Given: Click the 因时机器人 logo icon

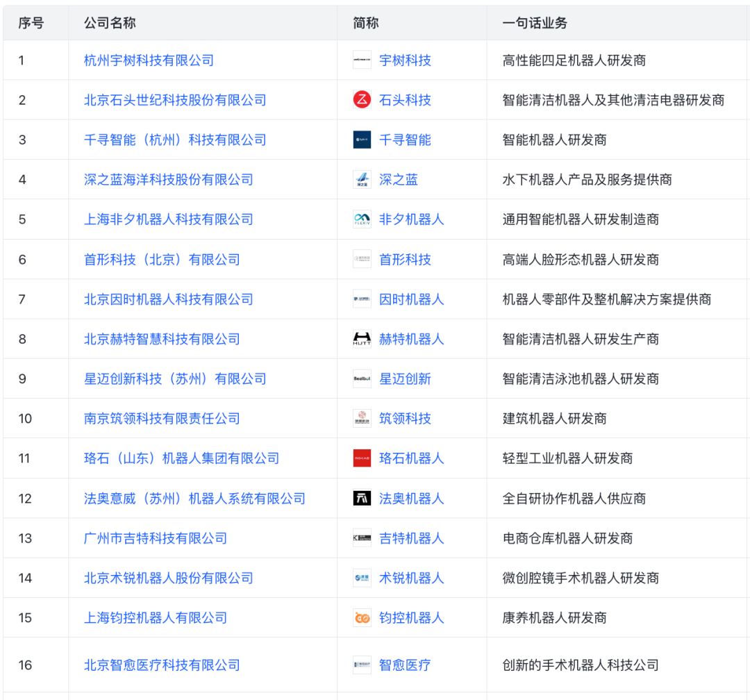Looking at the screenshot, I should 362,299.
